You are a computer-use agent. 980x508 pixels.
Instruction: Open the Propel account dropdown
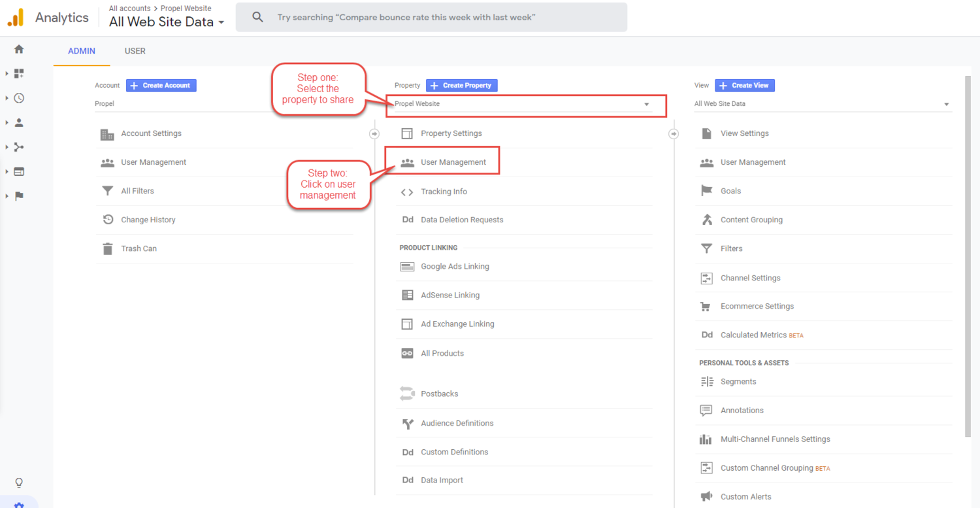pyautogui.click(x=224, y=103)
